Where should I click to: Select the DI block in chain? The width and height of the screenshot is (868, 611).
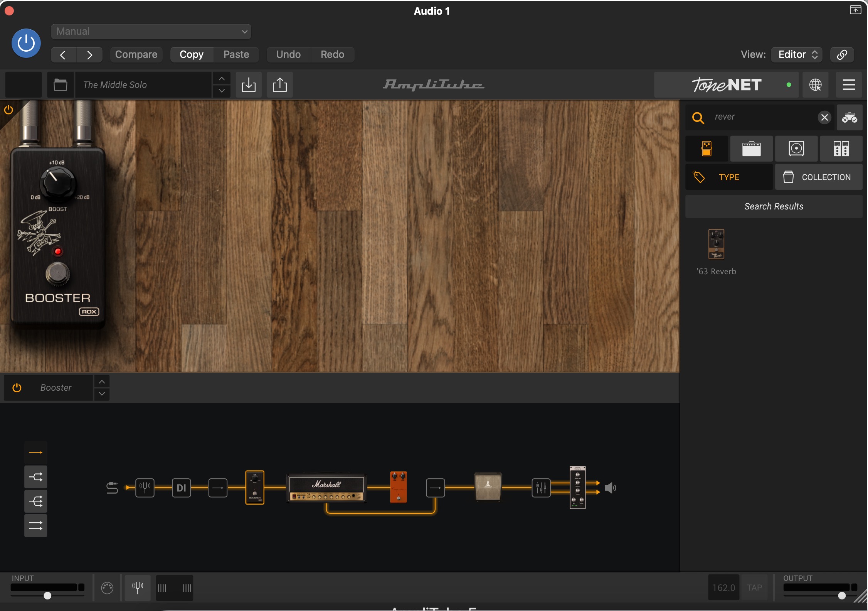pyautogui.click(x=181, y=488)
